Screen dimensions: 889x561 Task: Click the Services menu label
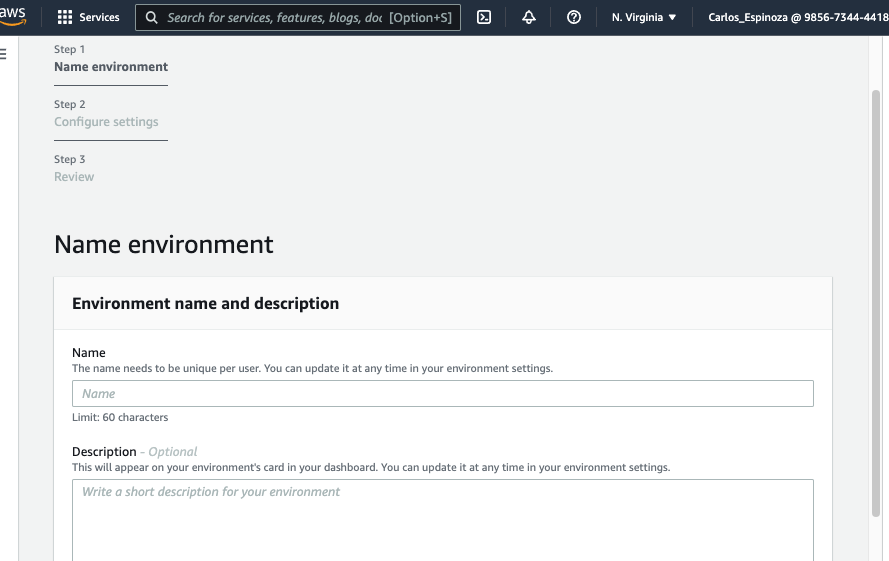pyautogui.click(x=99, y=18)
